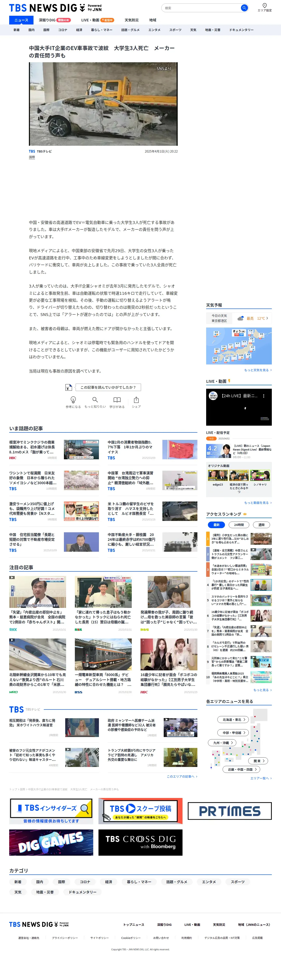Click the コロナ category pill at bottom

pyautogui.click(x=85, y=882)
